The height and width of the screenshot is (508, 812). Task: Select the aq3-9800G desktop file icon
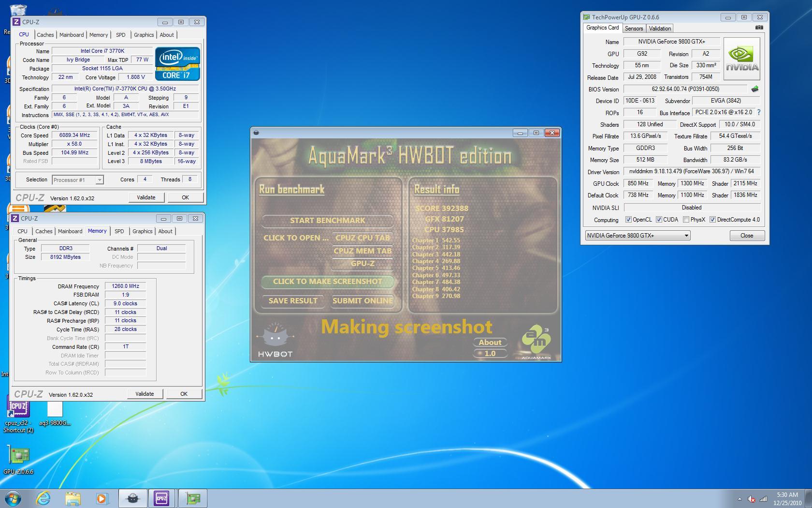pyautogui.click(x=55, y=415)
